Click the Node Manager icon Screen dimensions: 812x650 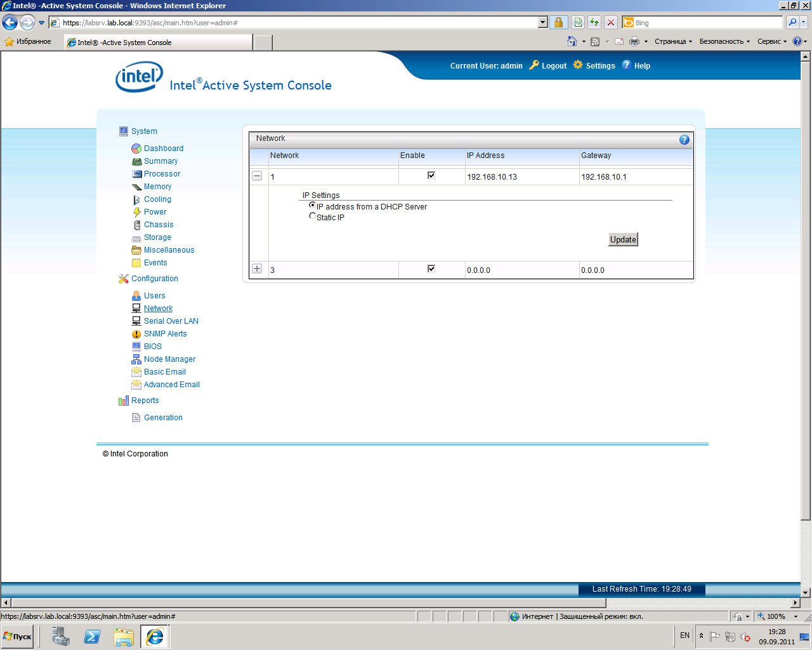136,359
